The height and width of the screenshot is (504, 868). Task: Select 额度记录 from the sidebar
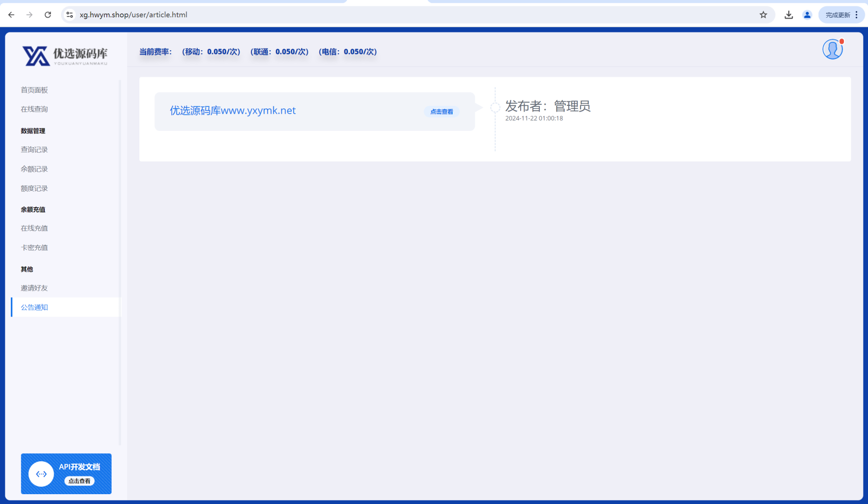pyautogui.click(x=34, y=188)
